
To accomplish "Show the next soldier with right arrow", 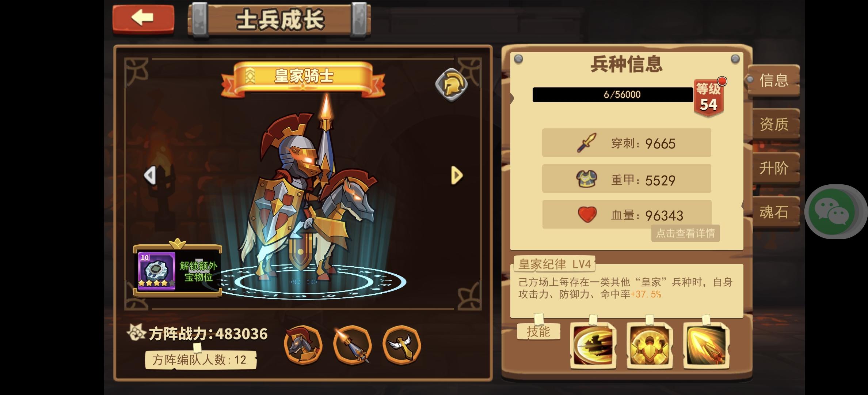I will [x=457, y=176].
